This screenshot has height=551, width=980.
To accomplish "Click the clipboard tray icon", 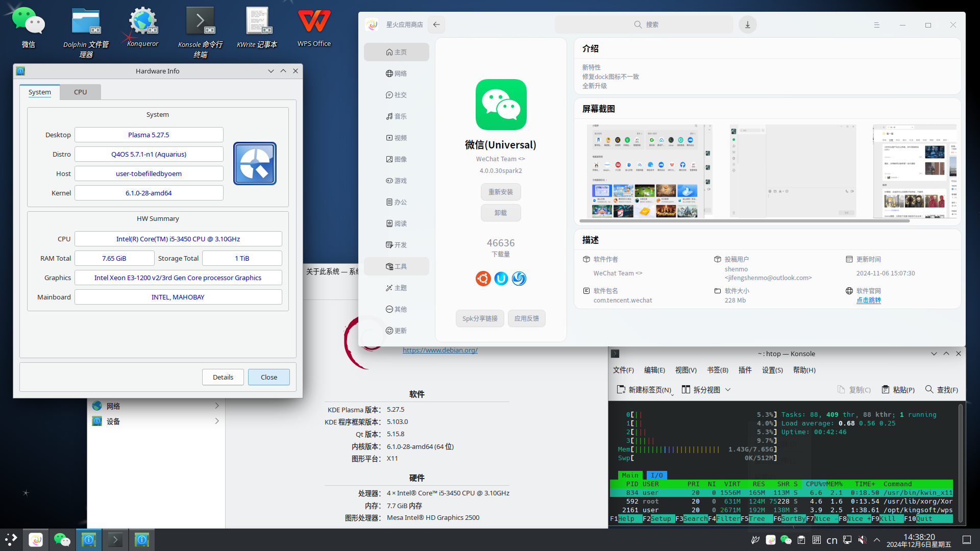I will (x=801, y=540).
